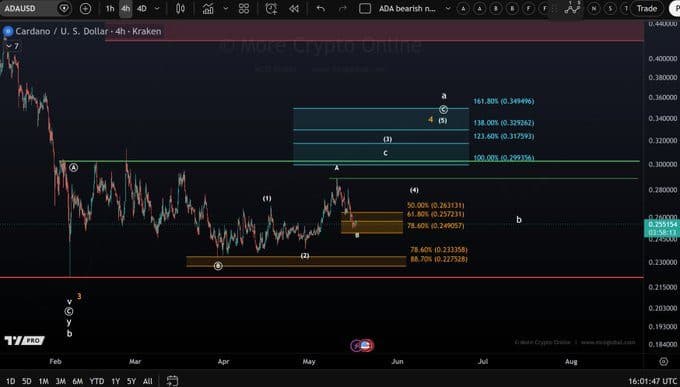Set range to 3M
Image resolution: width=680 pixels, height=387 pixels.
[60, 381]
